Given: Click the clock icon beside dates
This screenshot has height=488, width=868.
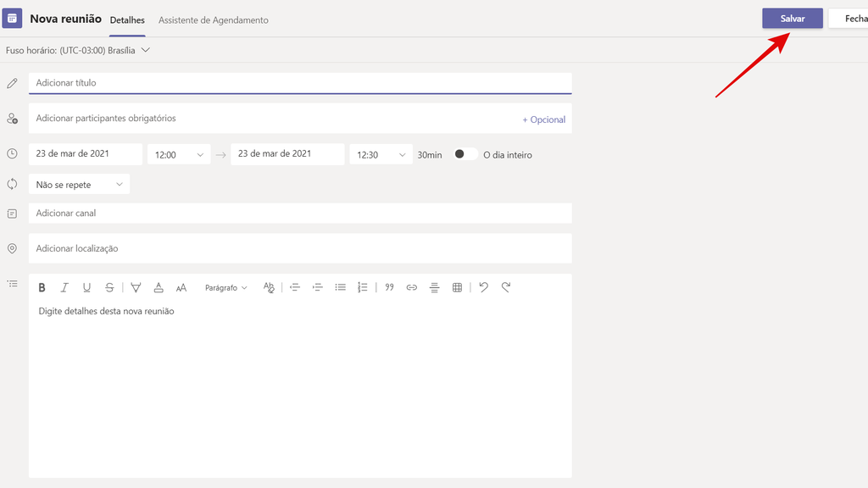Looking at the screenshot, I should tap(12, 154).
